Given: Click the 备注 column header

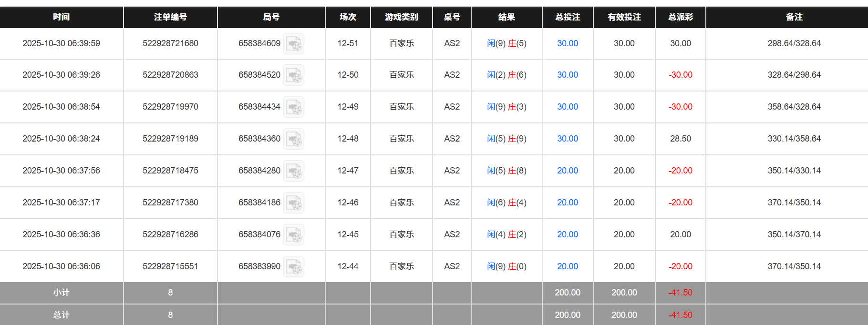Looking at the screenshot, I should (x=794, y=17).
